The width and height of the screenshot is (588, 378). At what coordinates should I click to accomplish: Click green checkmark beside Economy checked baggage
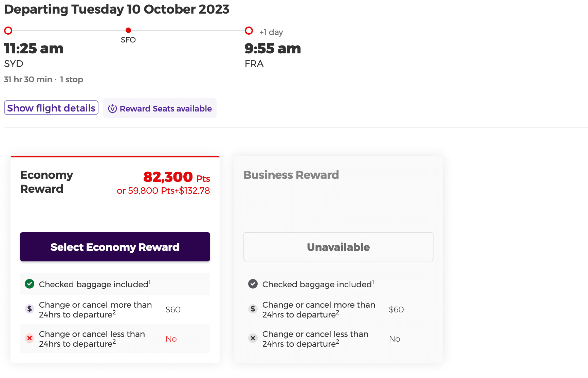pos(30,284)
